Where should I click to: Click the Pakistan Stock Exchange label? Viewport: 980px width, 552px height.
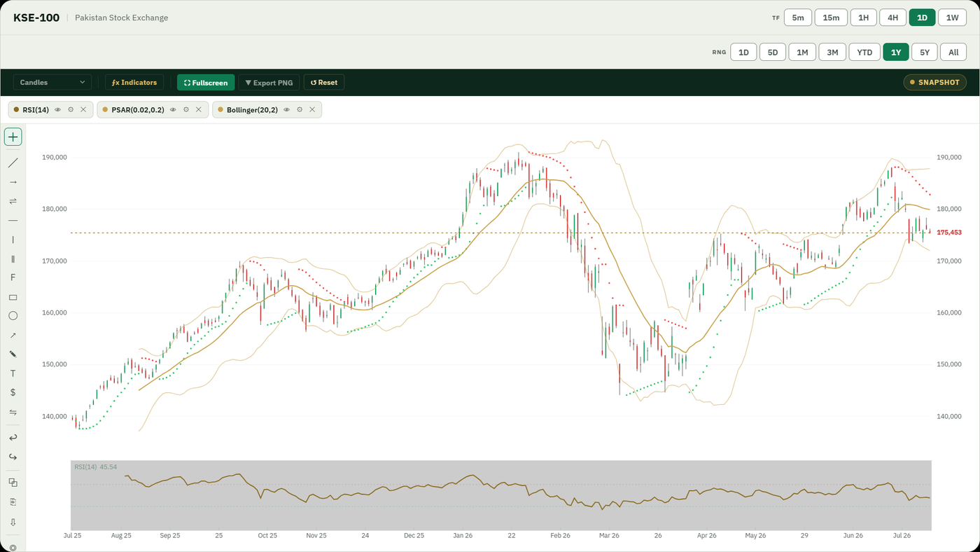(122, 18)
